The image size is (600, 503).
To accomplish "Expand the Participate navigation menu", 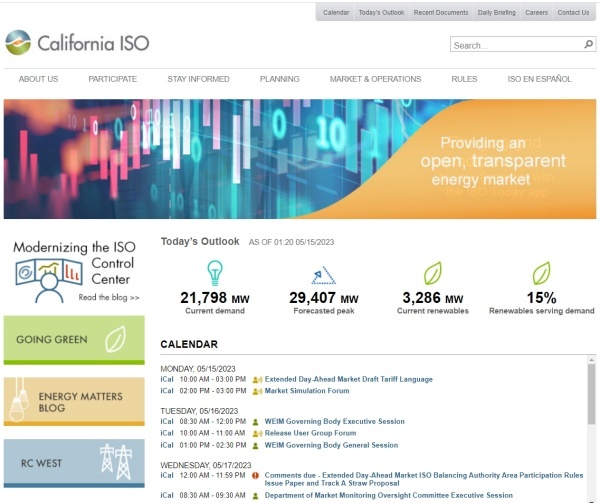I will coord(112,79).
